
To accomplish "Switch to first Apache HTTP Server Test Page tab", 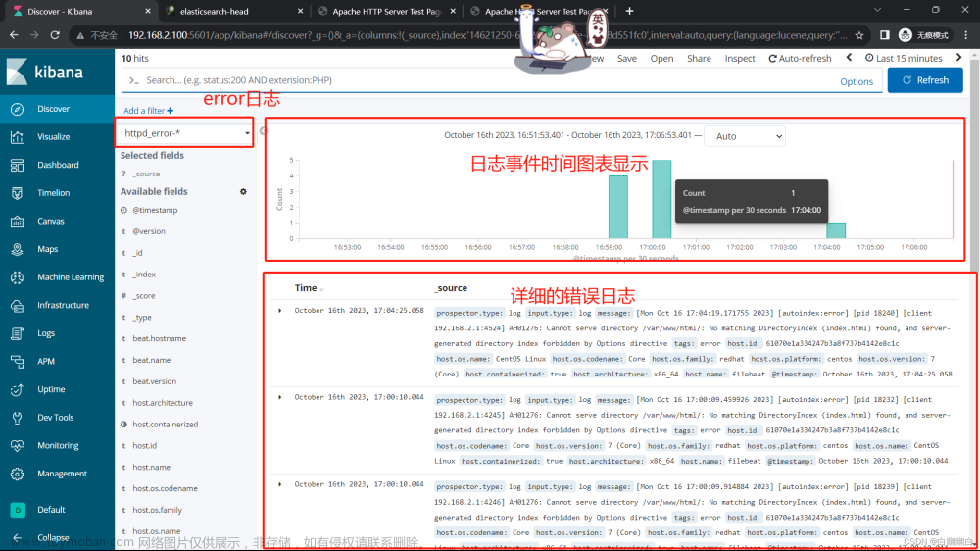I will 386,11.
